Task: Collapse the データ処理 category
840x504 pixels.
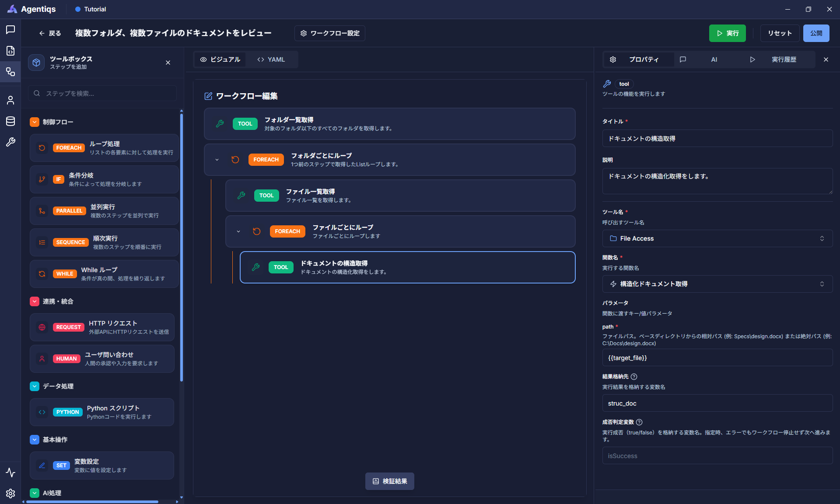Action: click(35, 386)
